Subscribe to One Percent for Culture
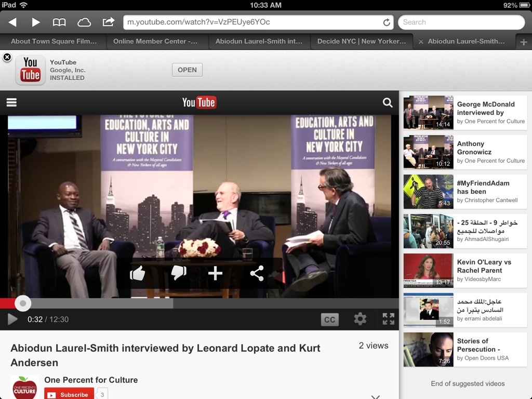Screen dimensions: 532x399 (69, 394)
